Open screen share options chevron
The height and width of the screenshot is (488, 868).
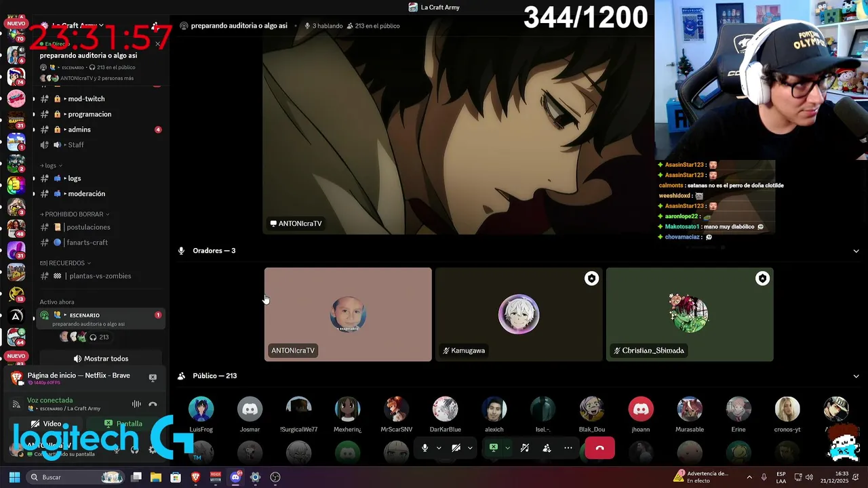point(507,448)
